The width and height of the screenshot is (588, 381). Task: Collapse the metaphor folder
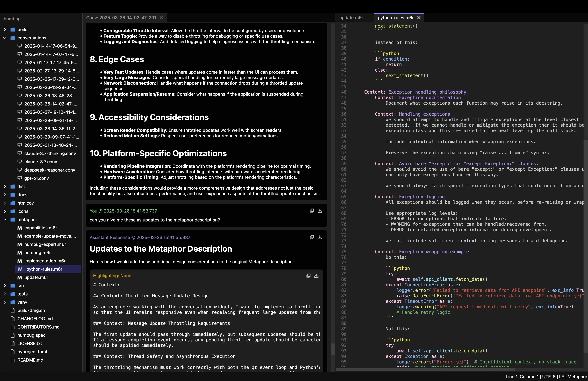(x=5, y=220)
